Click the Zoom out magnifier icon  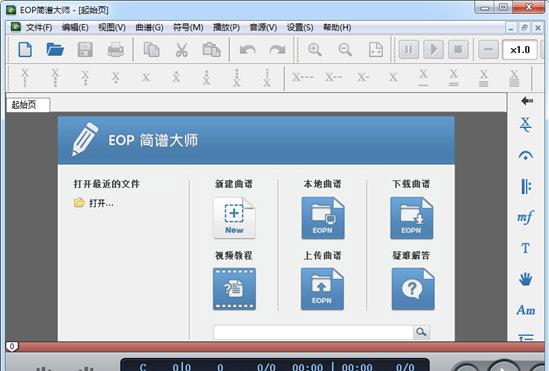345,49
